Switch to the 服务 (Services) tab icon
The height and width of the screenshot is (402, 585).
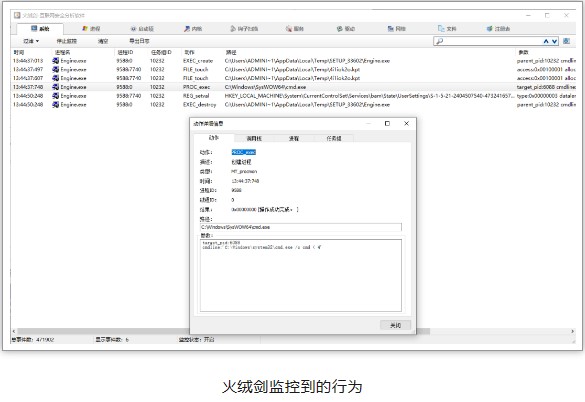(289, 29)
